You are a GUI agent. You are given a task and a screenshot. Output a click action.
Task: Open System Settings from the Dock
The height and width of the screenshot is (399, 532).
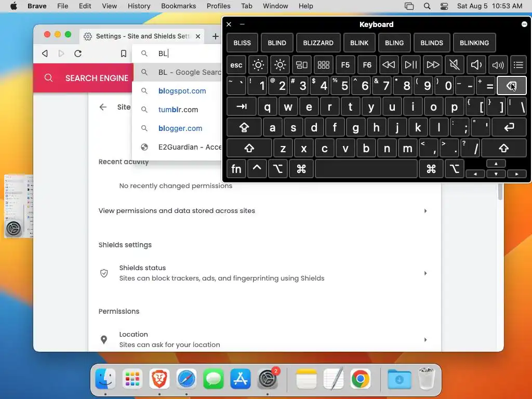pos(268,379)
